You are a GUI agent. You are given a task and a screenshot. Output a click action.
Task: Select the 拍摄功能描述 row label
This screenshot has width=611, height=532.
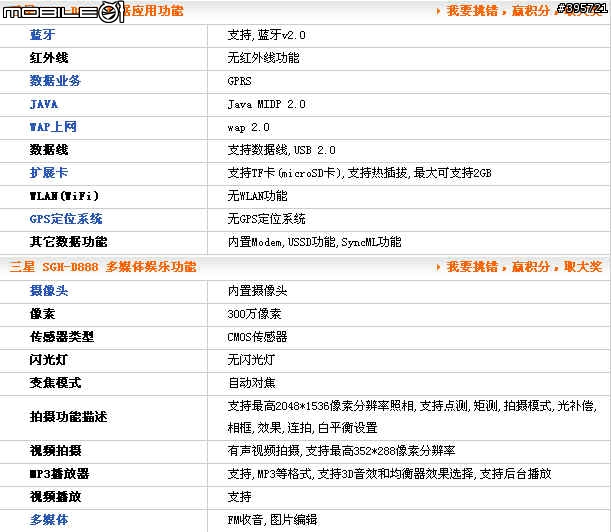[x=68, y=417]
